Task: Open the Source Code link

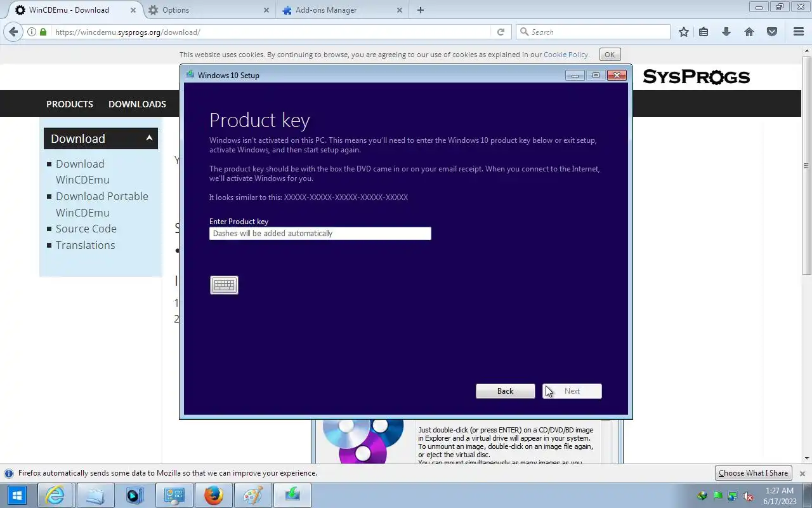Action: pos(86,229)
